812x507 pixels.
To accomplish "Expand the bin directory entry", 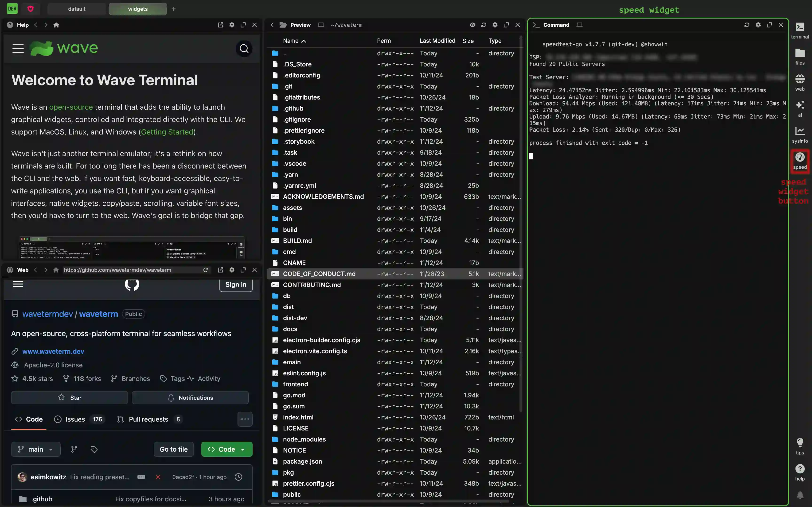I will point(287,218).
